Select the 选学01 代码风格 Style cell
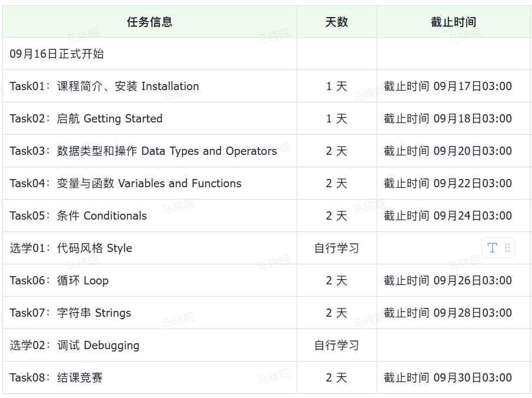The width and height of the screenshot is (532, 398). (x=149, y=248)
